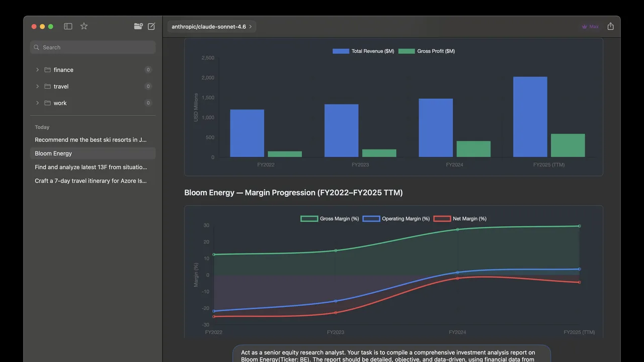Click the Max plan crown badge

tap(590, 27)
